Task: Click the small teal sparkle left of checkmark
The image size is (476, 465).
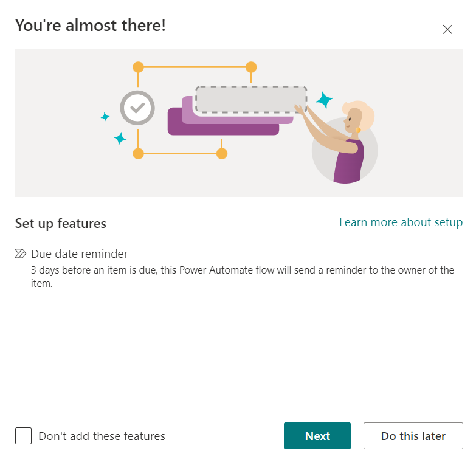Action: pos(105,117)
